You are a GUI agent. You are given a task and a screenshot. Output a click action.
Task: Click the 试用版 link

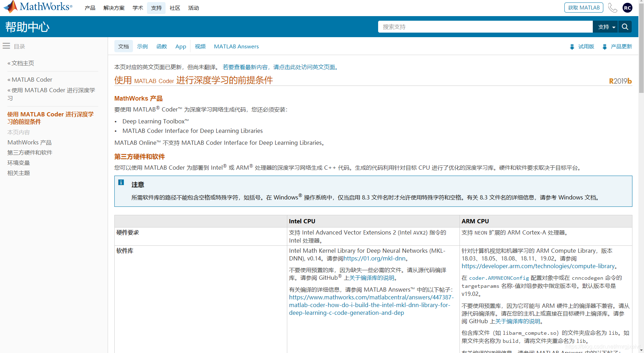click(586, 47)
